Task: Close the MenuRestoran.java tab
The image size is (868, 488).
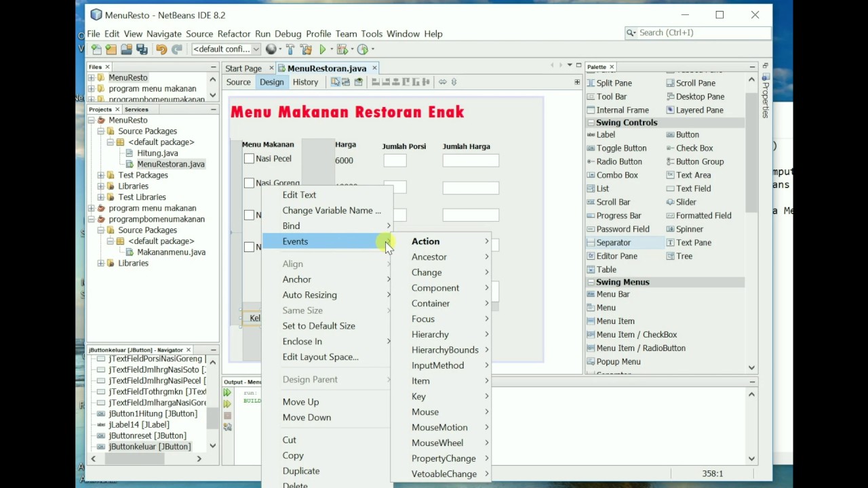Action: pyautogui.click(x=374, y=68)
